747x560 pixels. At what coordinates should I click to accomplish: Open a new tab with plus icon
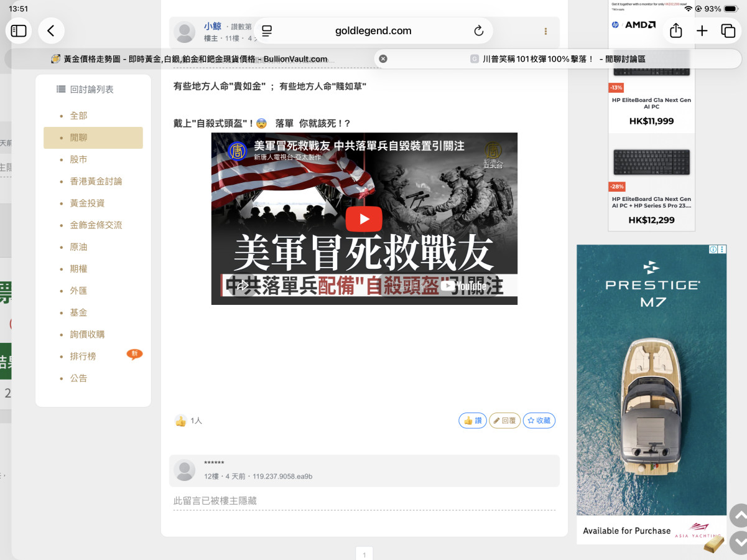tap(702, 30)
